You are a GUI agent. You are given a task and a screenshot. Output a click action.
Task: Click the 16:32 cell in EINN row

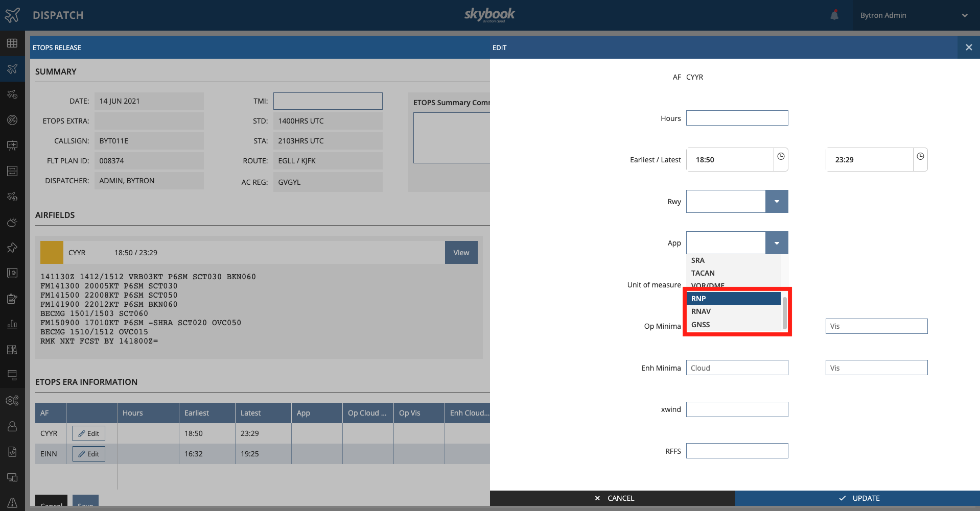(207, 454)
